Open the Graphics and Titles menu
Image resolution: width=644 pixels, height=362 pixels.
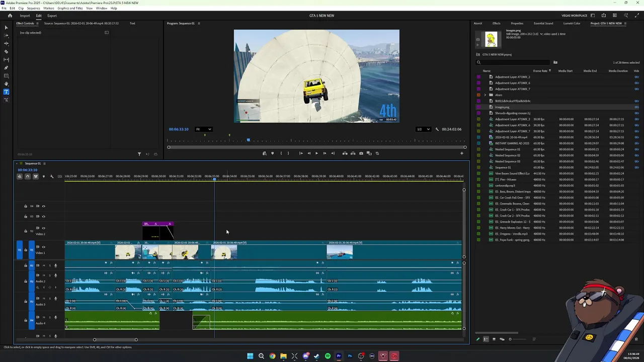pos(70,9)
